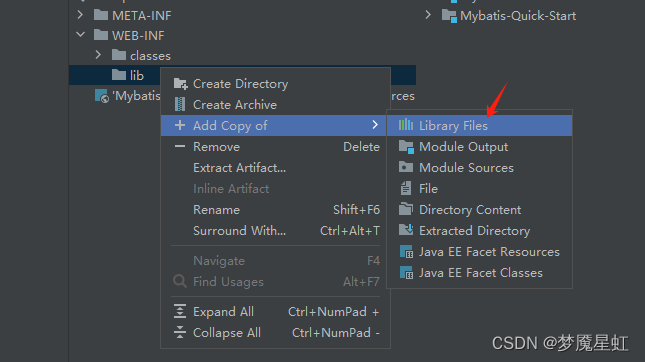Expand the classes folder chevron

tap(98, 55)
